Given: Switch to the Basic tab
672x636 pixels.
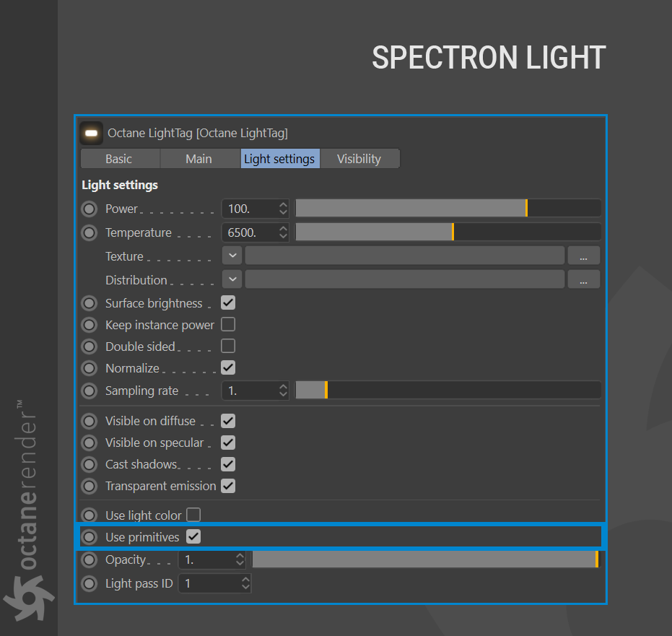Looking at the screenshot, I should click(x=121, y=159).
